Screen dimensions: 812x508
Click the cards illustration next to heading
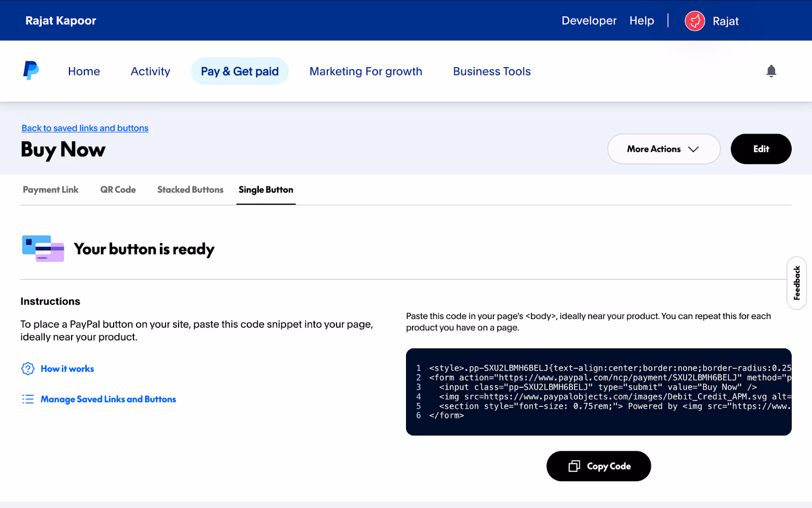click(x=43, y=248)
